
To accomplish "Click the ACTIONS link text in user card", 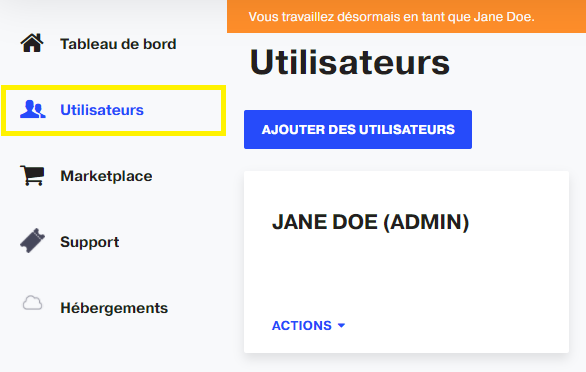I will (302, 326).
